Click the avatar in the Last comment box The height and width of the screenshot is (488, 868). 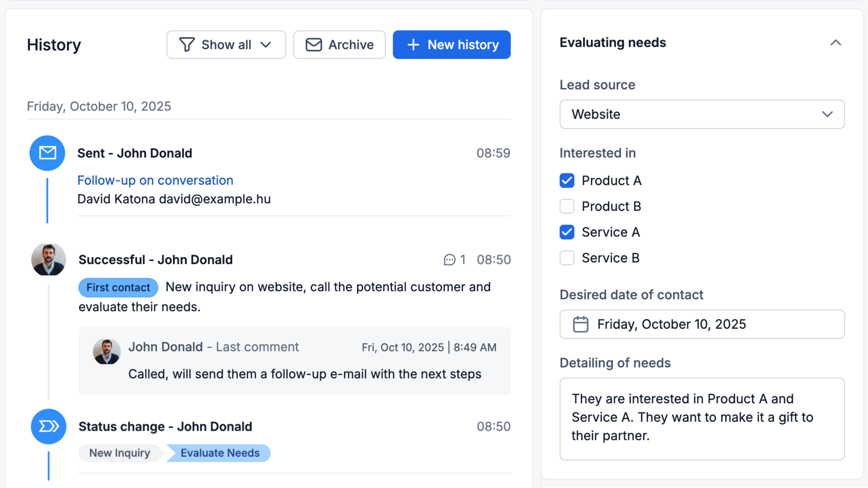[106, 351]
